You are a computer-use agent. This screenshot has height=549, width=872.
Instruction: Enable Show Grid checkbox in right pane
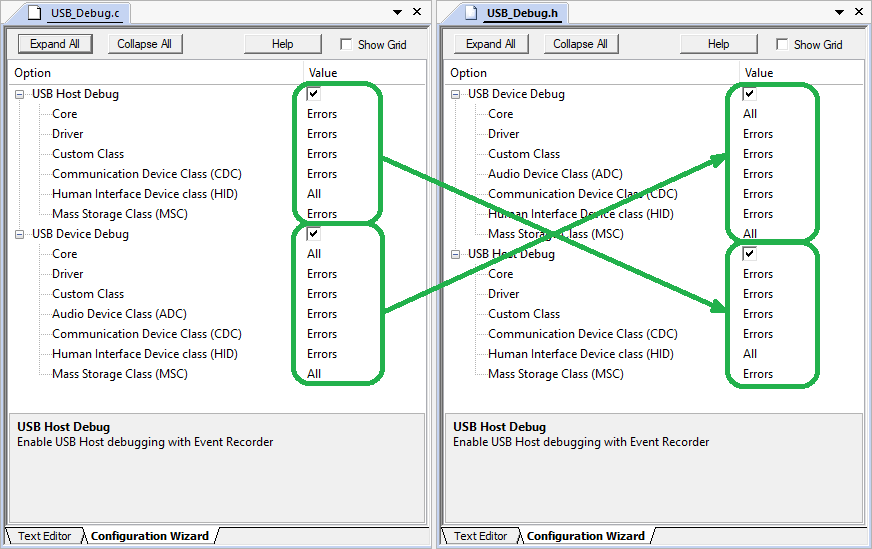tap(782, 44)
